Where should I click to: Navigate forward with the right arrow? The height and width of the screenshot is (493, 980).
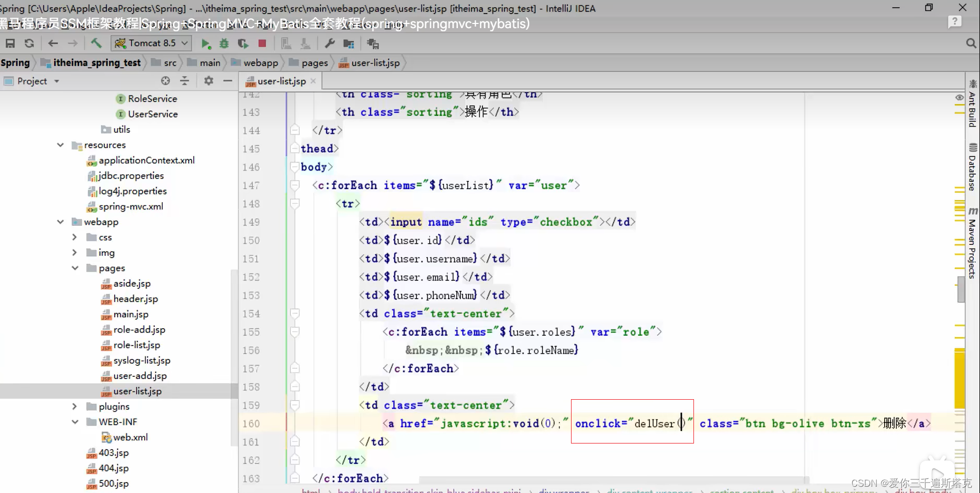[72, 43]
